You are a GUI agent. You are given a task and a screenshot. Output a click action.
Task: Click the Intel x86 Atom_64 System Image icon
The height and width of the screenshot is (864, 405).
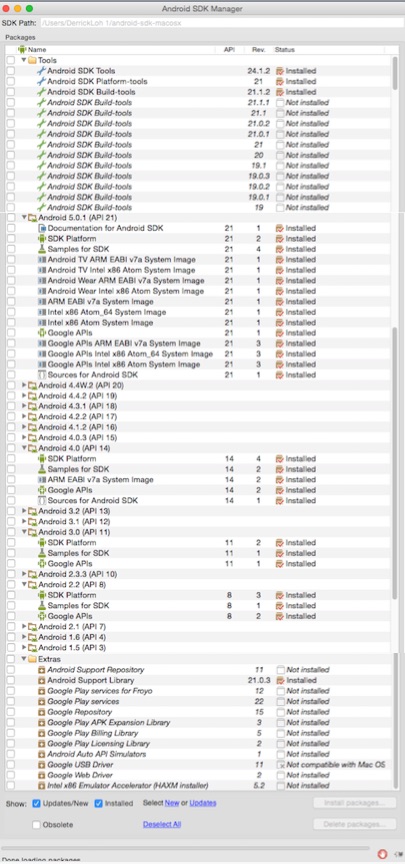click(42, 312)
